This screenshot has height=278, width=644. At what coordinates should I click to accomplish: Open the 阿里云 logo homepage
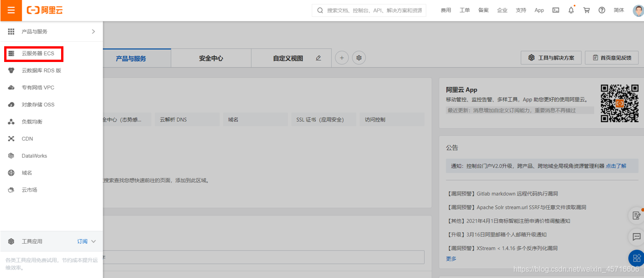44,10
